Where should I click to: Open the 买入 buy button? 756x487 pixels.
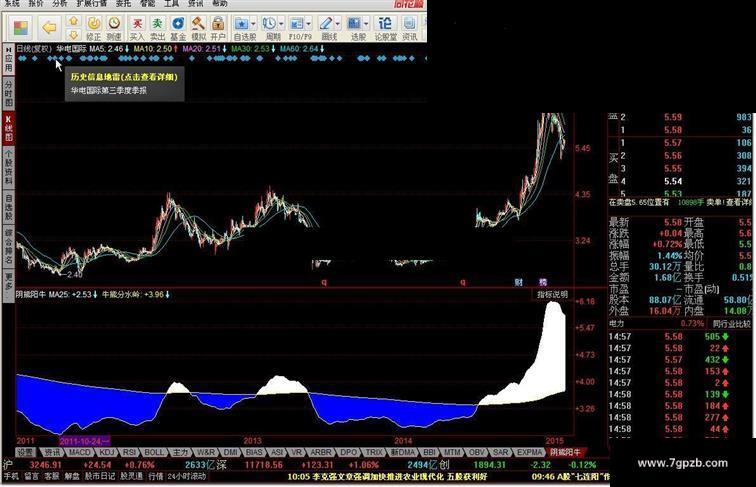coord(137,28)
